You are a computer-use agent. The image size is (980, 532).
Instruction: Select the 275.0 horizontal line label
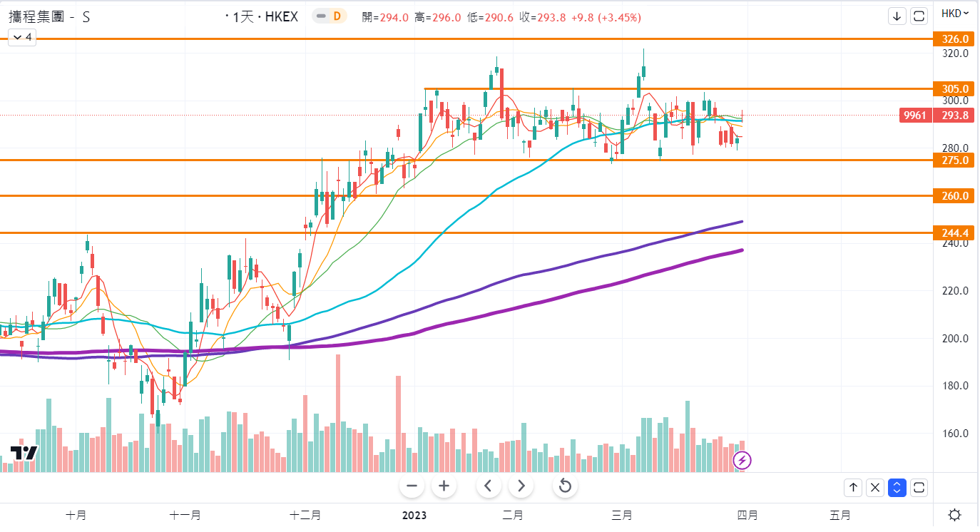[954, 160]
